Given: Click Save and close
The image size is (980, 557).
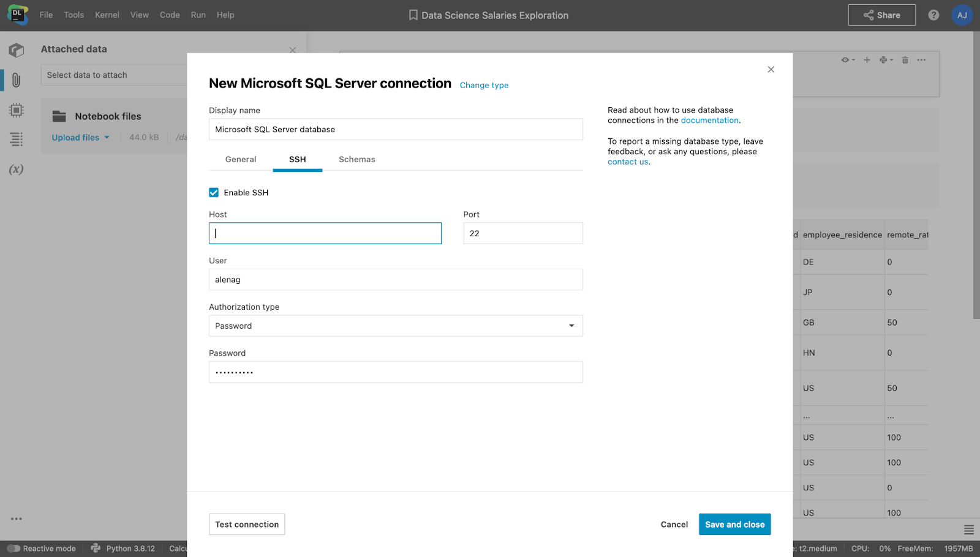Looking at the screenshot, I should [735, 525].
